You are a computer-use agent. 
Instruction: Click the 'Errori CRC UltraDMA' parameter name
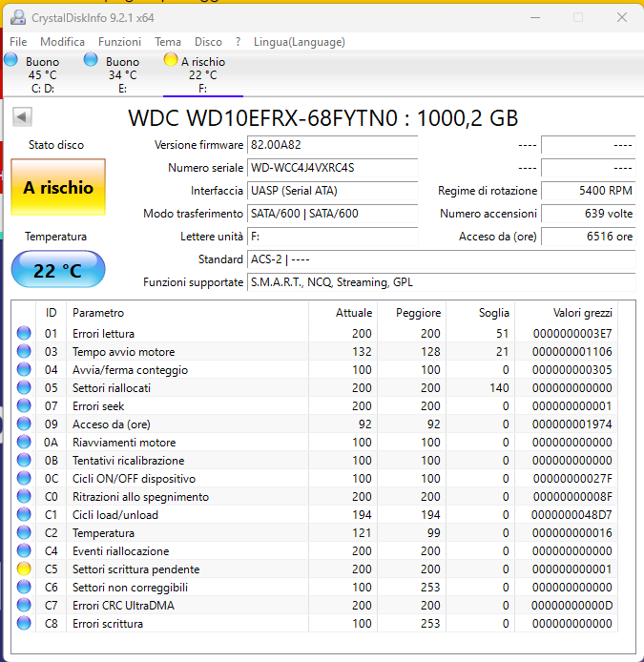(x=123, y=606)
